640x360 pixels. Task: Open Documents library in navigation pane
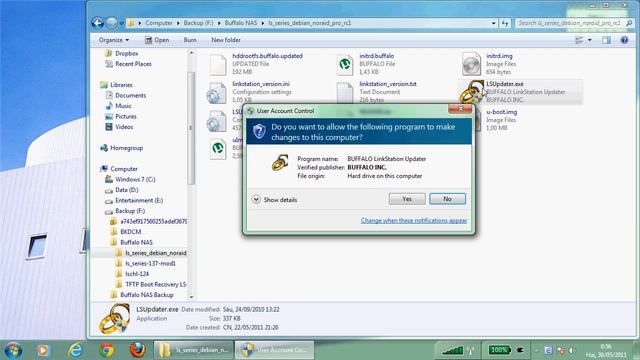[126, 96]
